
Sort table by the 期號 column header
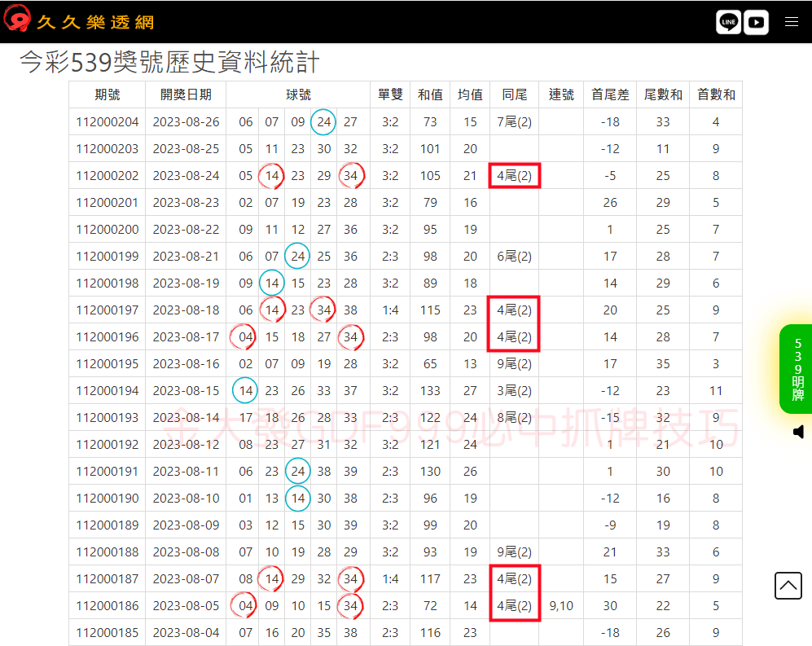tap(108, 94)
